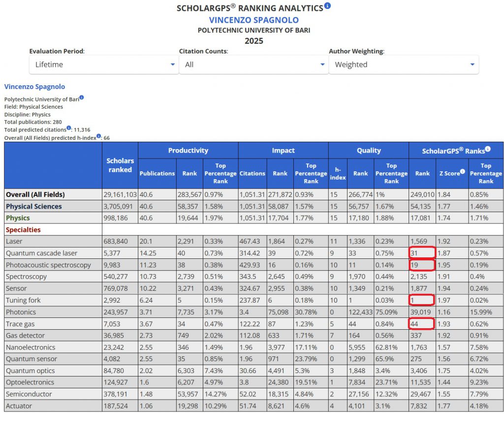Screen dimensions: 504x438
Task: Click info icon in ScholarGPS Ranks header
Action: 487,149
